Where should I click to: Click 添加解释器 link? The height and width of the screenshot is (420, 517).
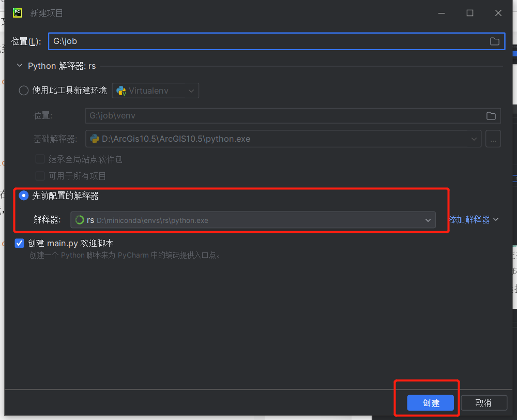click(474, 219)
